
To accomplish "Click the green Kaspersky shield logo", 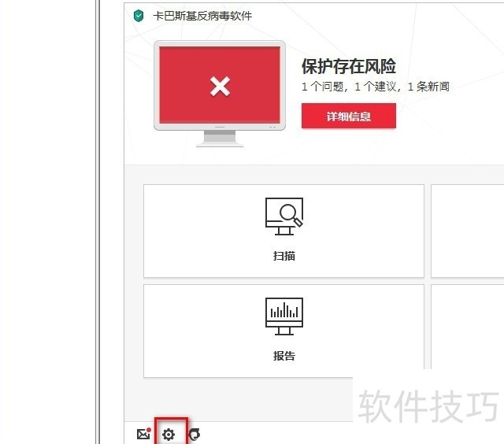I will point(139,16).
